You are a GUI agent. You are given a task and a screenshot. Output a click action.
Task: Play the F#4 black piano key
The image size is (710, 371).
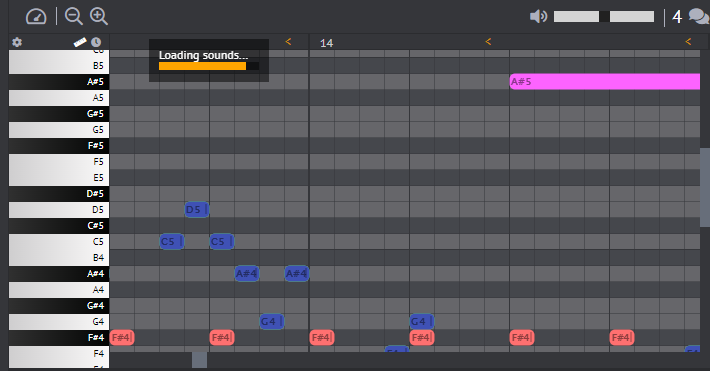[x=59, y=337]
